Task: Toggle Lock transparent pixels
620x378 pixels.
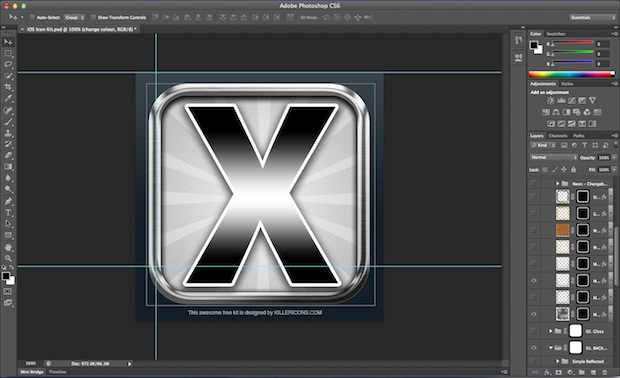Action: (x=545, y=170)
